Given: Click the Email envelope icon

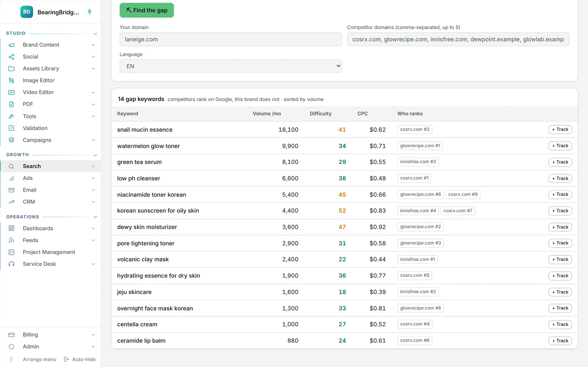Looking at the screenshot, I should [11, 190].
